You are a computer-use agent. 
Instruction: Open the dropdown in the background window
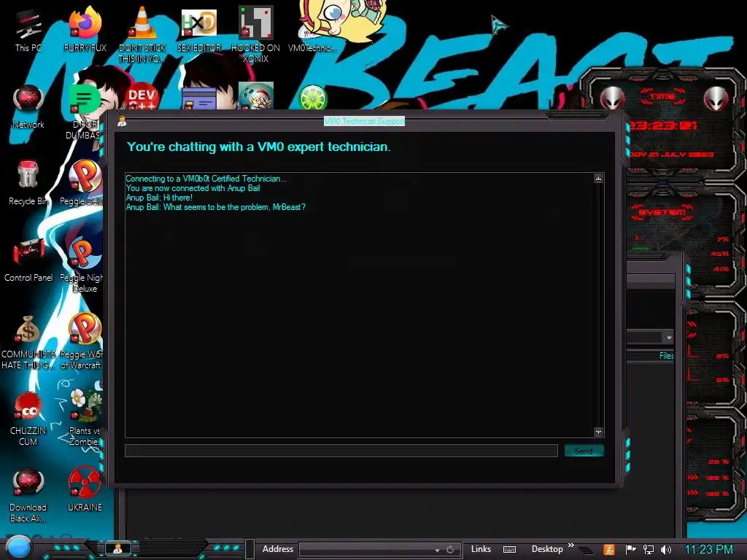(x=669, y=337)
